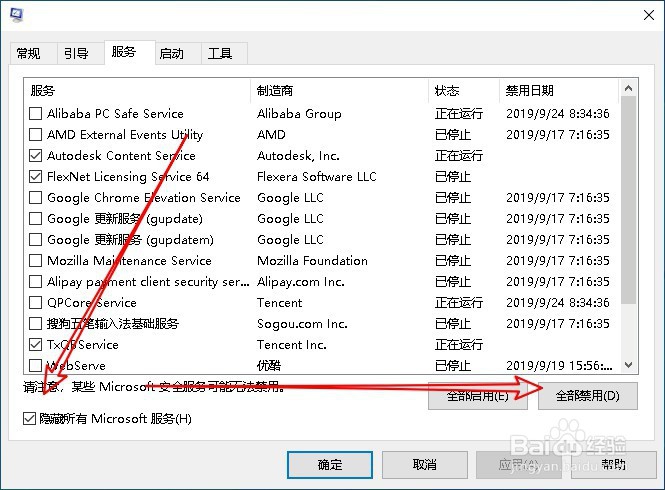This screenshot has width=665, height=490.
Task: Click the Tencent cell in QPCore row
Action: (279, 302)
